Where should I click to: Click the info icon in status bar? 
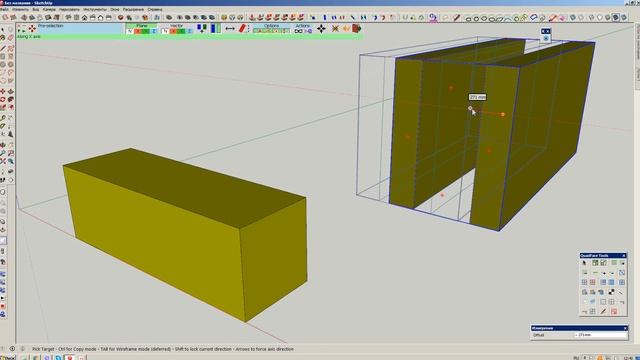13,349
